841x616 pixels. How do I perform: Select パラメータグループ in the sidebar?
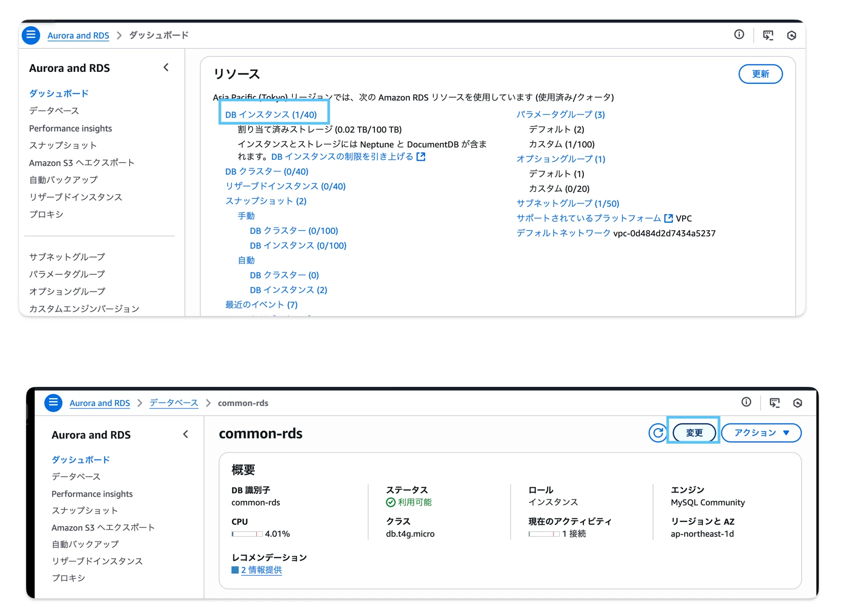point(67,274)
